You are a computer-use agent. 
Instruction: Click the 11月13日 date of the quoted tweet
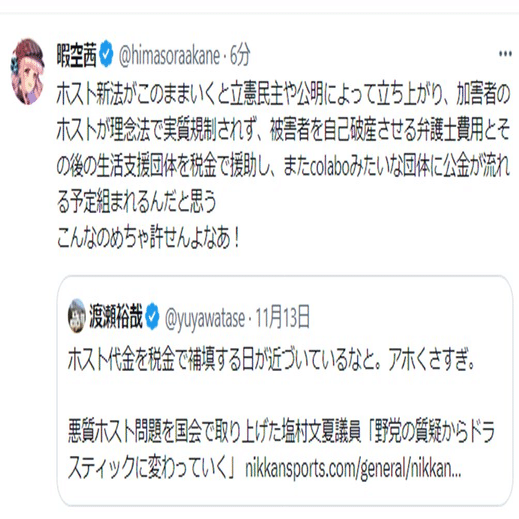pos(283,317)
